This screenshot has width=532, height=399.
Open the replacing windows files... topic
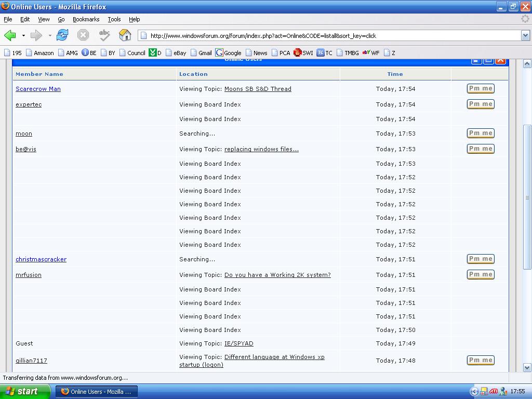(x=262, y=149)
